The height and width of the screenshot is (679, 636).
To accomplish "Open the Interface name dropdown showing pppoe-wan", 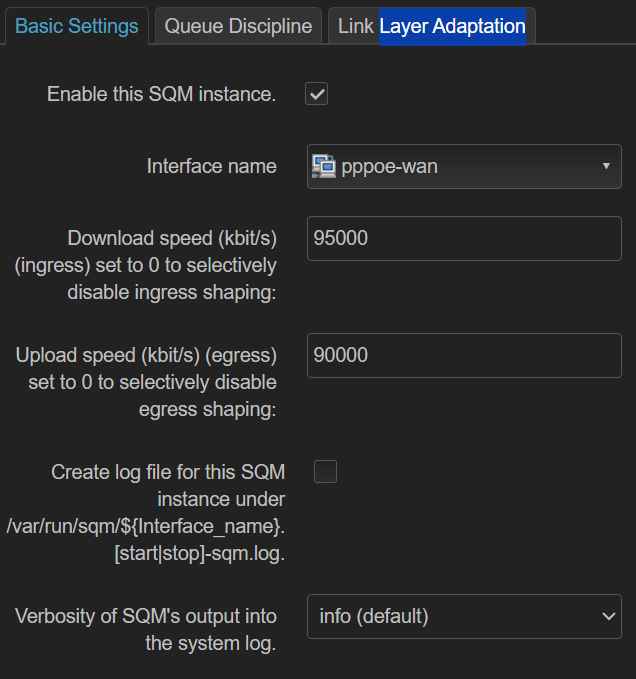I will 464,166.
